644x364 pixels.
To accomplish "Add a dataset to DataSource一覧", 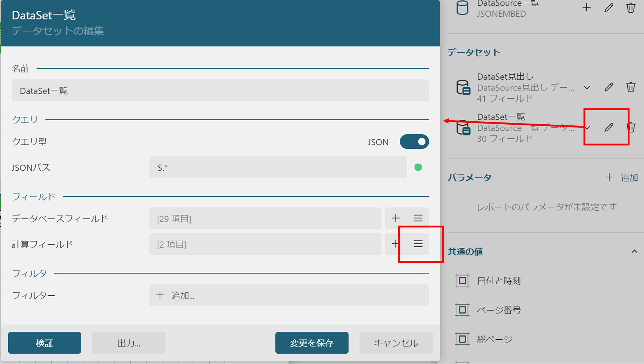I will [586, 7].
